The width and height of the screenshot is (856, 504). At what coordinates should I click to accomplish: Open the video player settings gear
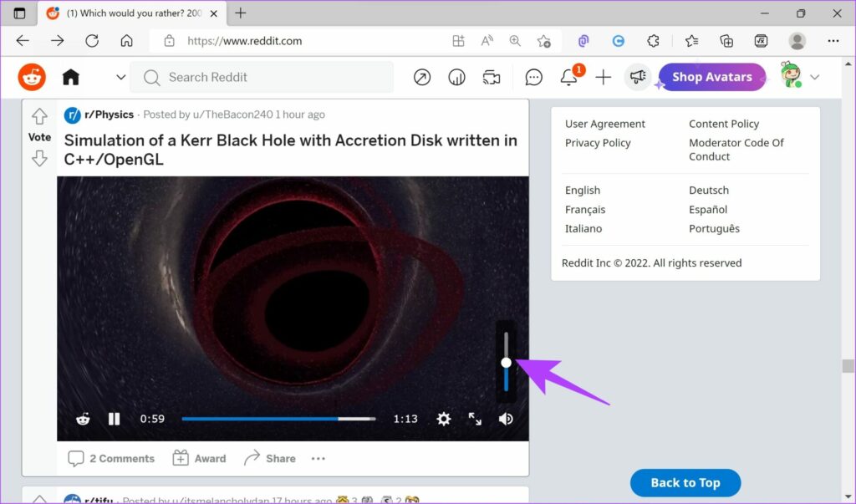click(x=443, y=419)
